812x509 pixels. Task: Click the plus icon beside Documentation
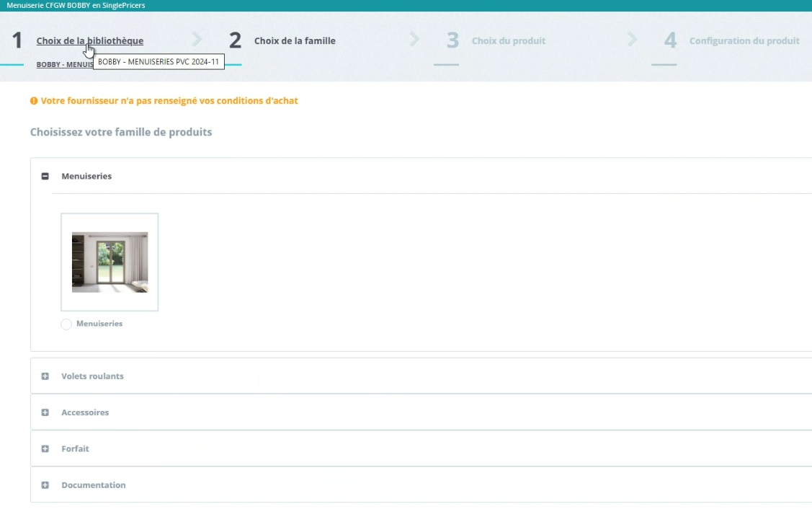click(45, 485)
